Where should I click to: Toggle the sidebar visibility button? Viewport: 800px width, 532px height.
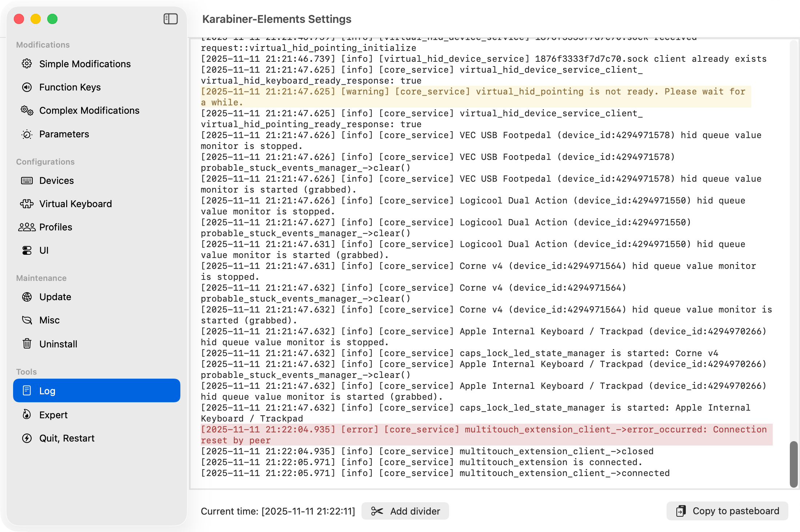pos(171,19)
